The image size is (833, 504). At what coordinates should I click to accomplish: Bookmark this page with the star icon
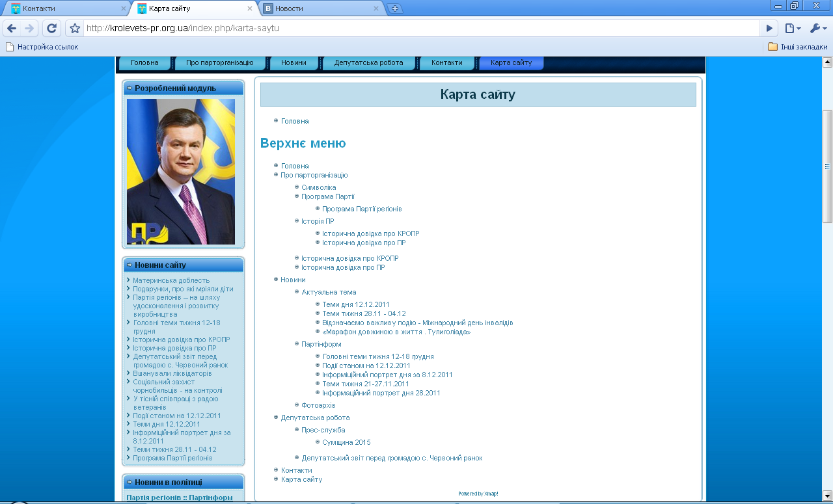point(75,29)
